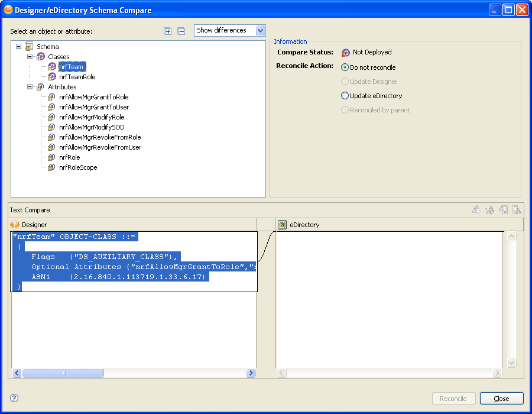Click Designer pane right scroll arrow
The image size is (532, 414).
click(x=251, y=373)
